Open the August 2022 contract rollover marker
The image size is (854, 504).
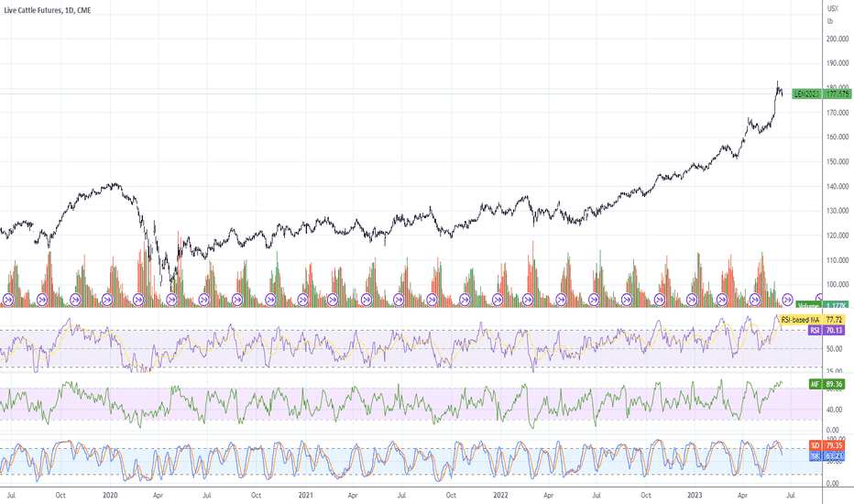(627, 299)
